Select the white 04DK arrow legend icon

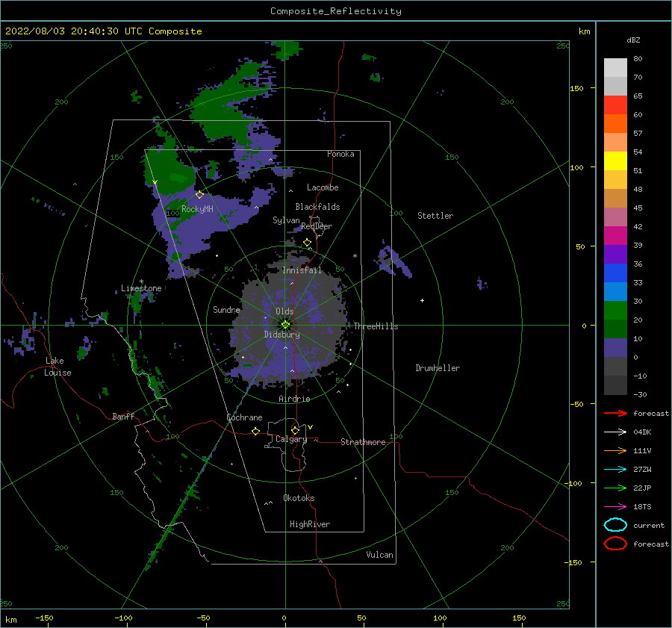click(x=615, y=432)
